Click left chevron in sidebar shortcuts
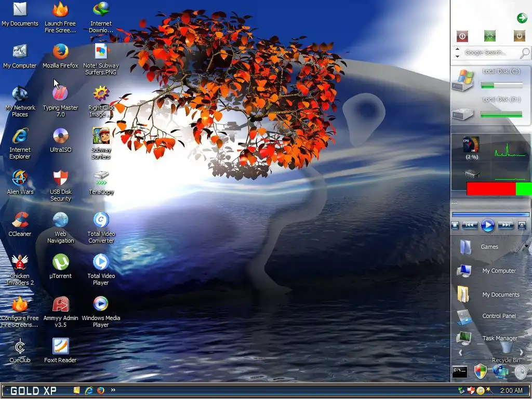Viewport: 532px width, 399px height. point(460,353)
